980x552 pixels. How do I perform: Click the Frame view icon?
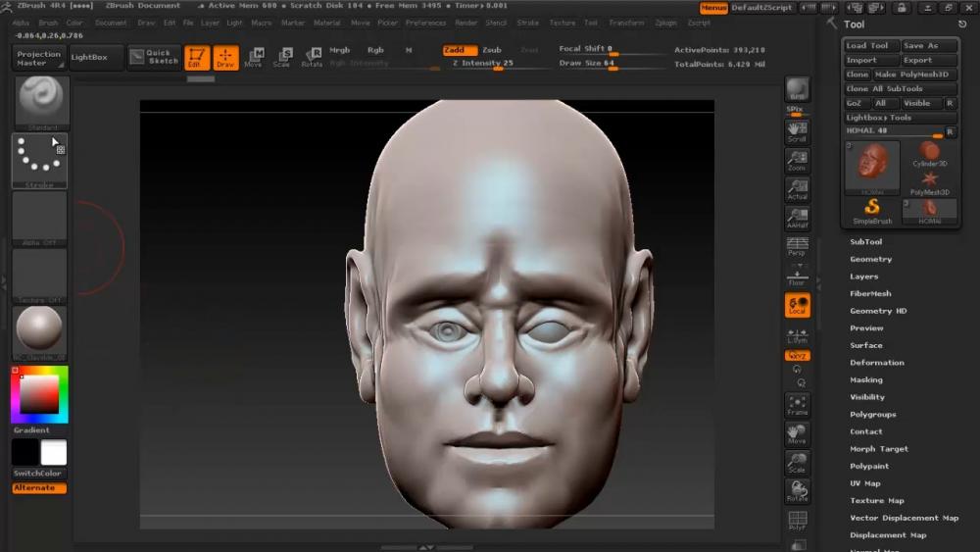coord(797,404)
